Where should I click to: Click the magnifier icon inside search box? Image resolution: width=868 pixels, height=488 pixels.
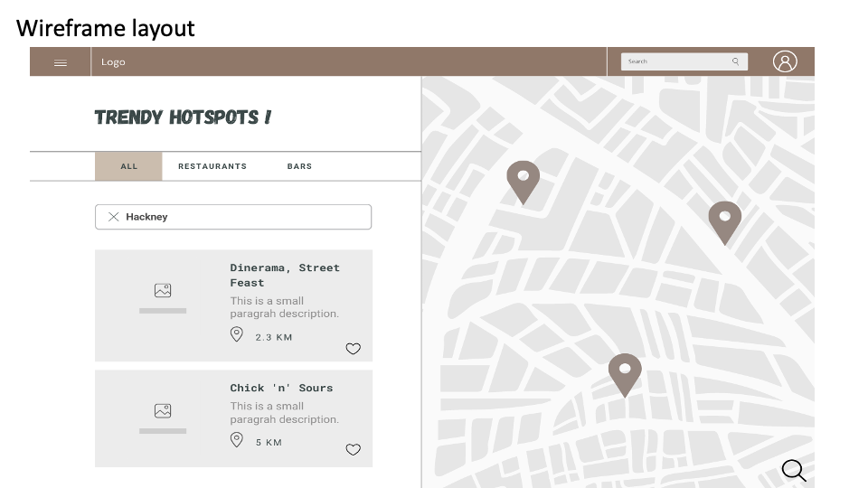pyautogui.click(x=736, y=61)
